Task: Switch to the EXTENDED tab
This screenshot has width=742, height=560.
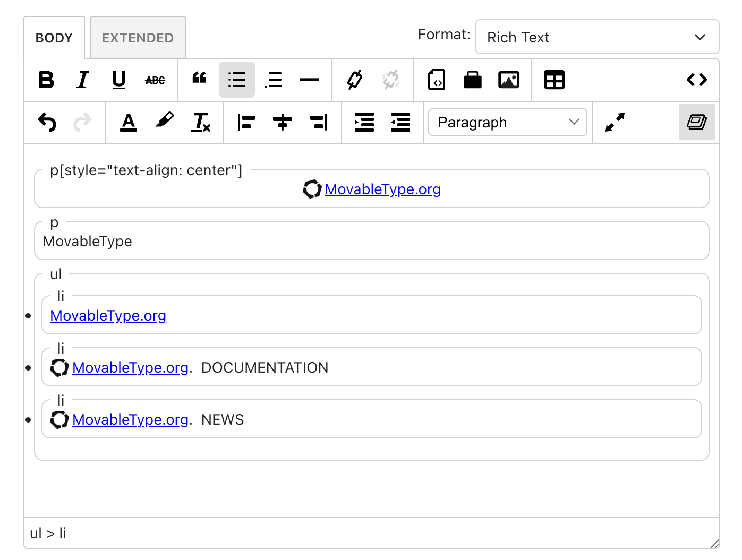Action: 138,38
